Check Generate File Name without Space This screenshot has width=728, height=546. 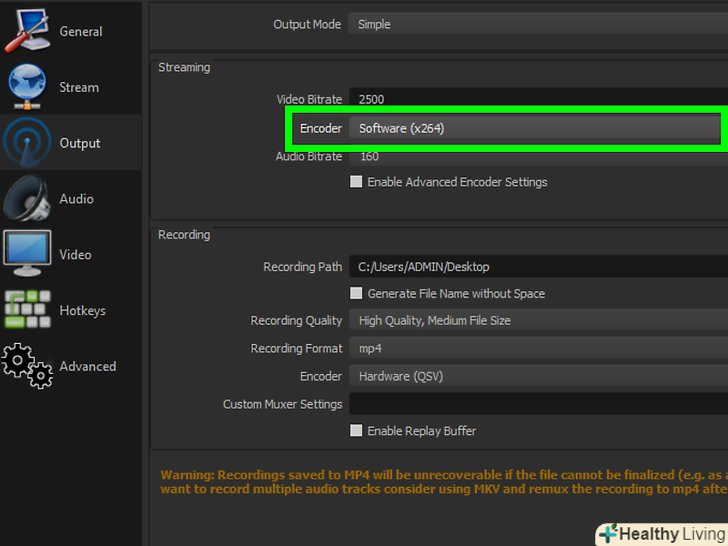tap(356, 294)
